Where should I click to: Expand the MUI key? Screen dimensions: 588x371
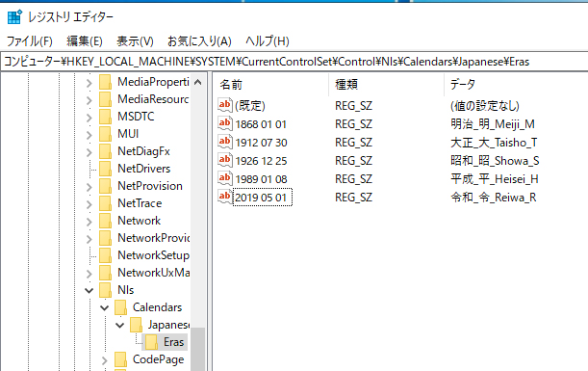(x=89, y=135)
